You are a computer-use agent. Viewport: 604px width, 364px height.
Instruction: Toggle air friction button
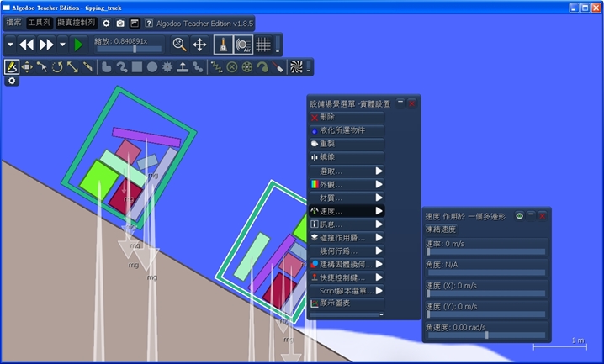[x=243, y=44]
